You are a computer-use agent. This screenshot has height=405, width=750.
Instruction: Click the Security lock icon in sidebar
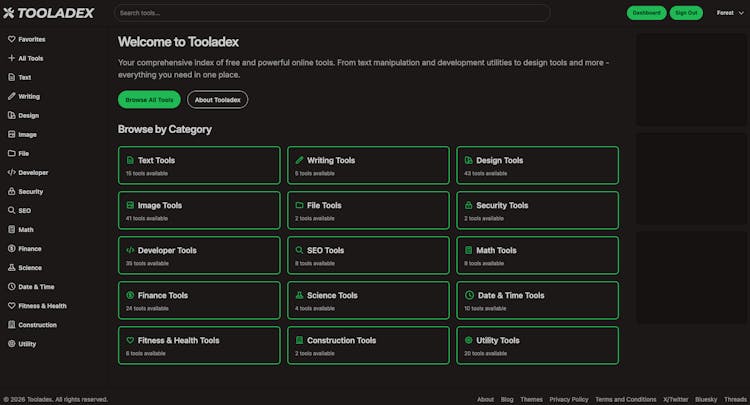(x=12, y=191)
